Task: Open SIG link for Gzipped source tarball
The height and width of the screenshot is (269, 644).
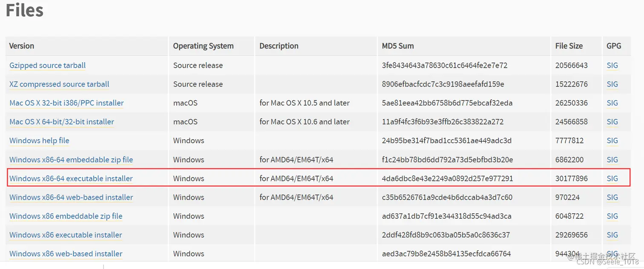Action: (612, 66)
